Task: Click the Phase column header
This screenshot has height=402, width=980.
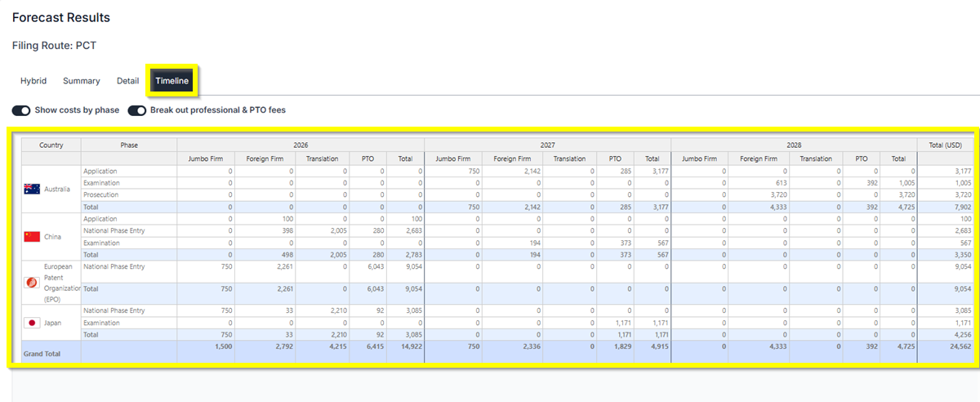Action: coord(129,145)
